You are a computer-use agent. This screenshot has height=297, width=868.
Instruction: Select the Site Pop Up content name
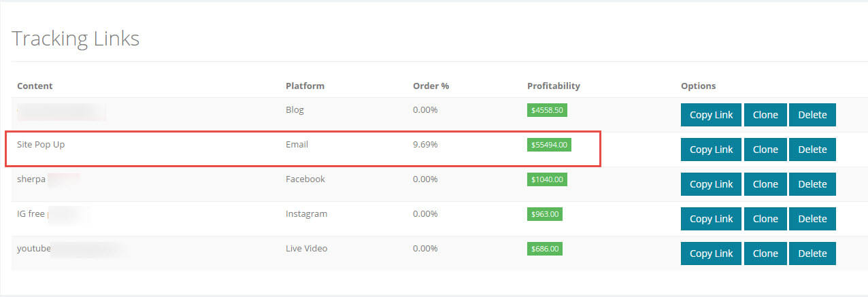(x=41, y=144)
